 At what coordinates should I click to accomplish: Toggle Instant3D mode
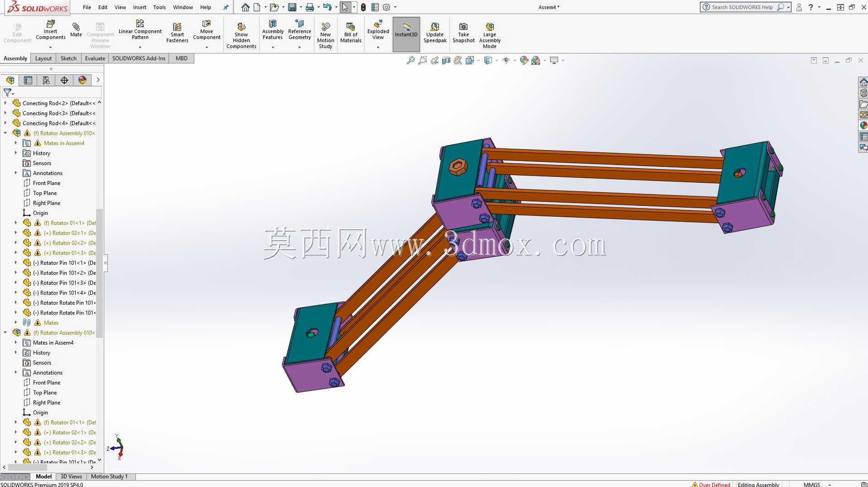coord(406,34)
